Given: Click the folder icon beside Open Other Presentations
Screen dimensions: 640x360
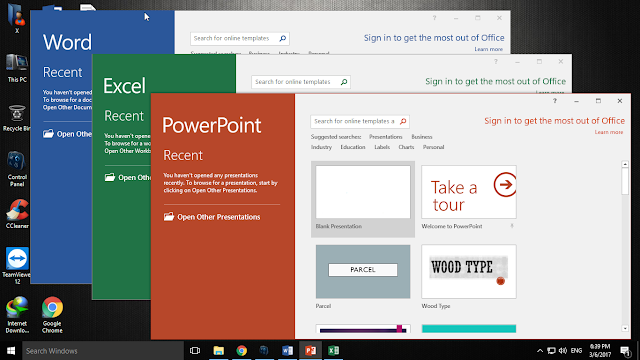Looking at the screenshot, I should click(x=169, y=216).
